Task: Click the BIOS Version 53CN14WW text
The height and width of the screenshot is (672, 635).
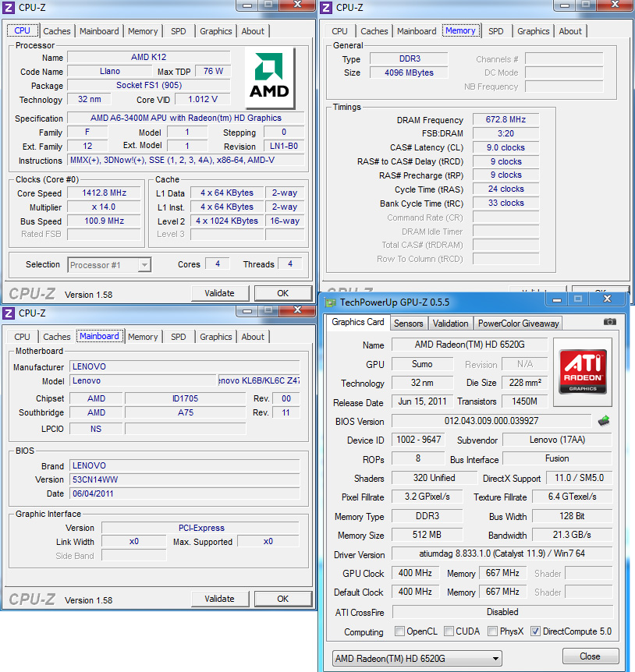Action: coord(184,479)
